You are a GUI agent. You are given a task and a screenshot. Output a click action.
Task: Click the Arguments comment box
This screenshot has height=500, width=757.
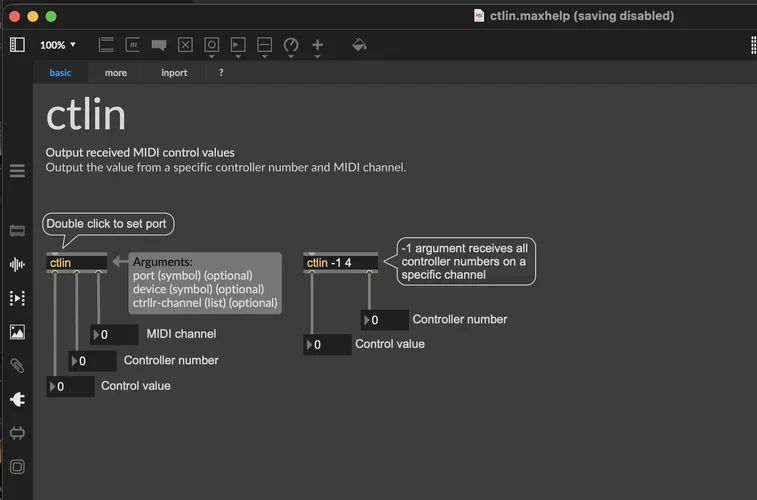205,283
